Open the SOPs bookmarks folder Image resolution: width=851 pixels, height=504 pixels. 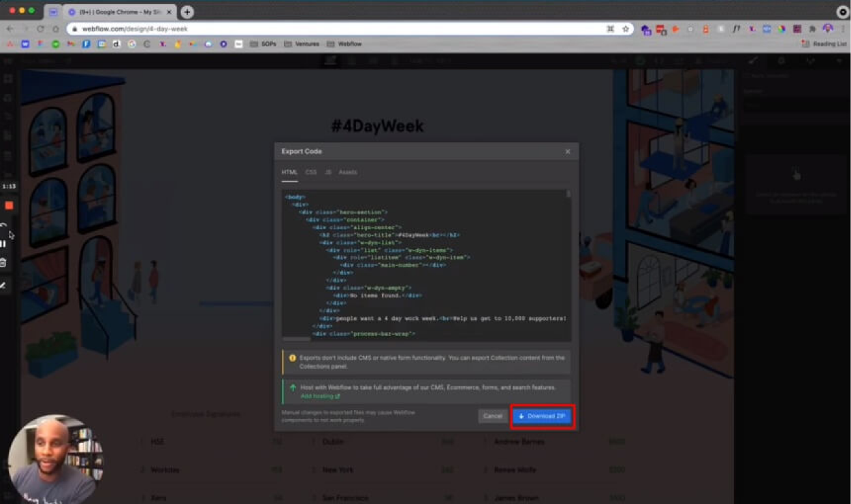263,44
